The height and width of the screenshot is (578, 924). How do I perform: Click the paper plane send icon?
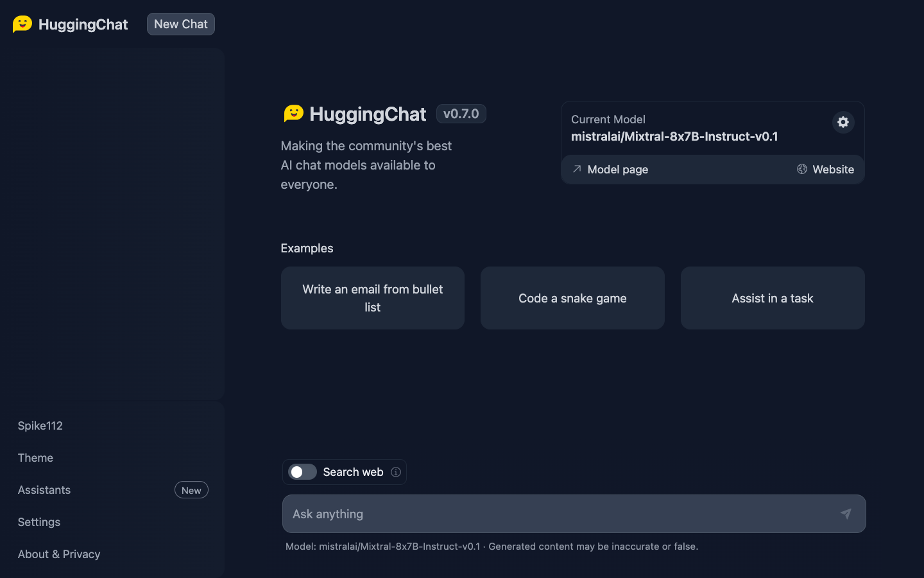[846, 514]
